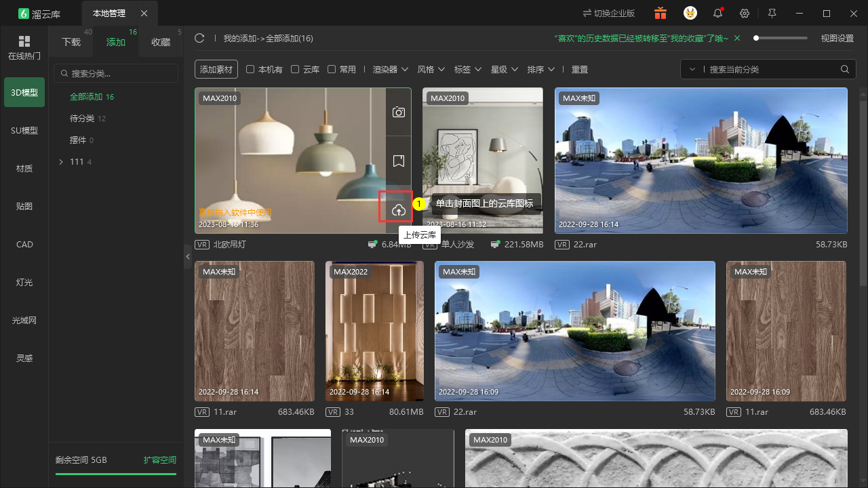This screenshot has width=868, height=488.
Task: Click the pin window icon
Action: tap(772, 13)
